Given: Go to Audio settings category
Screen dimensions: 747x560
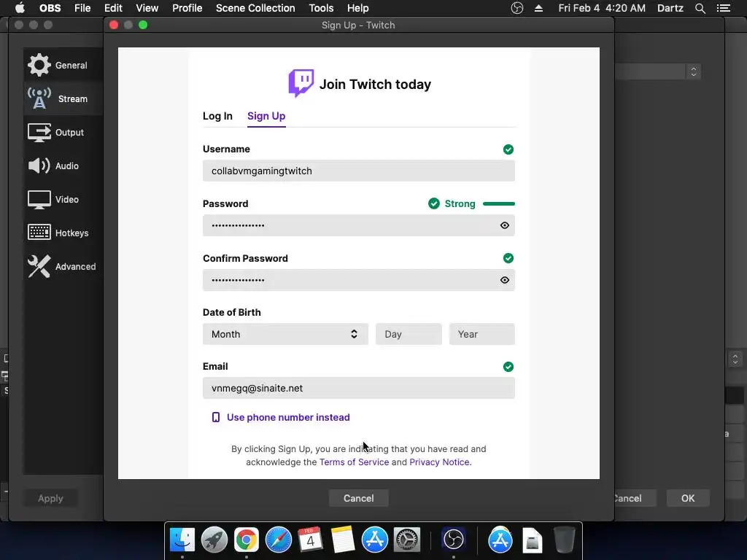Looking at the screenshot, I should click(63, 166).
